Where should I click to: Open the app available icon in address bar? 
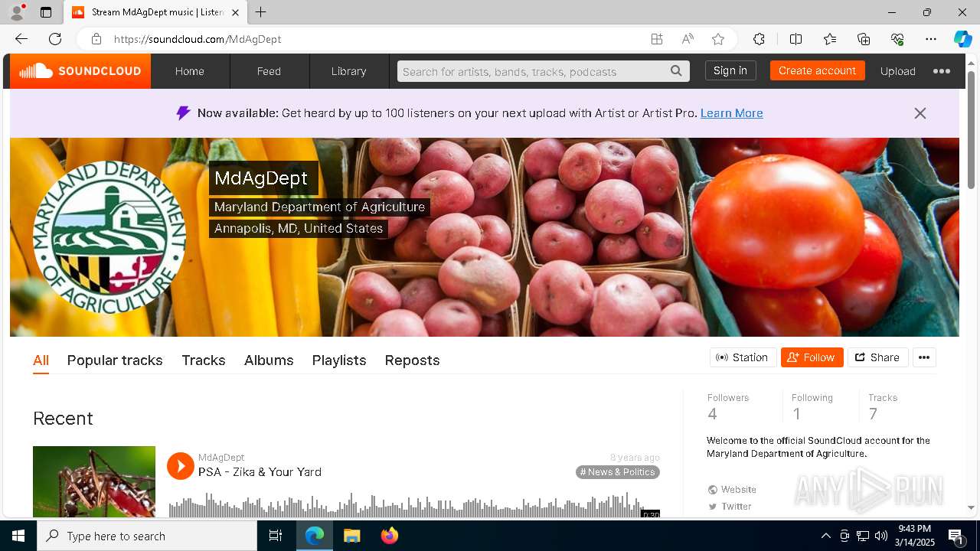click(x=657, y=39)
